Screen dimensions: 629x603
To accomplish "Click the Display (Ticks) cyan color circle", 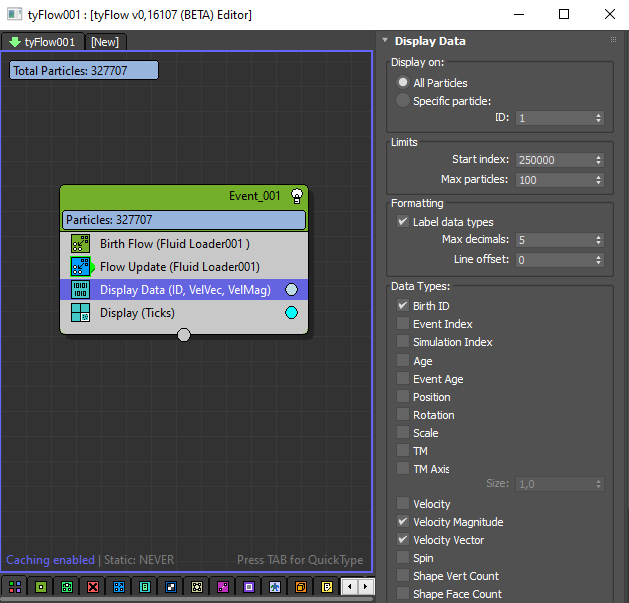I will pyautogui.click(x=291, y=313).
